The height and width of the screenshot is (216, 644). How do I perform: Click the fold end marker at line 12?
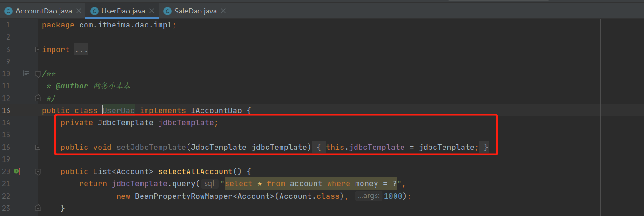pos(38,98)
